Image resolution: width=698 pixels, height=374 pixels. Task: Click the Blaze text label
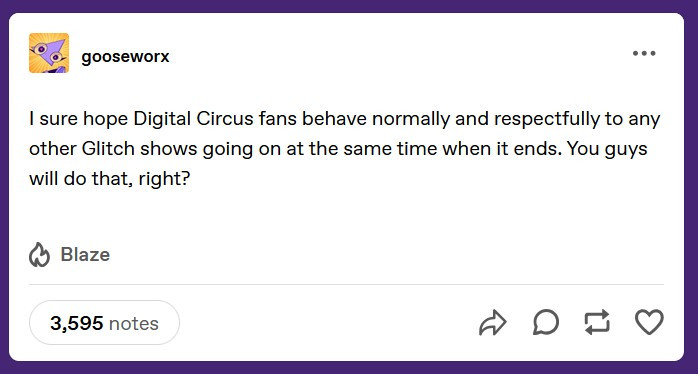click(x=85, y=255)
